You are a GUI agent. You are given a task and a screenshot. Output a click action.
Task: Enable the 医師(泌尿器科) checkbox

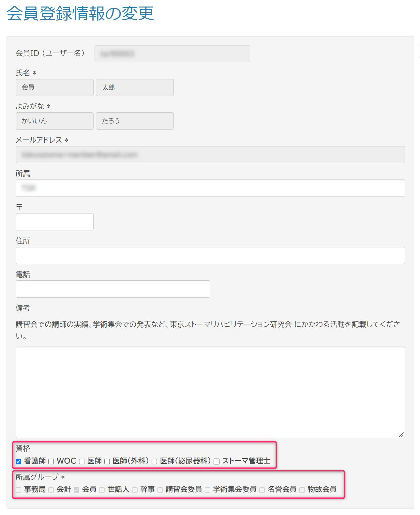pyautogui.click(x=155, y=461)
